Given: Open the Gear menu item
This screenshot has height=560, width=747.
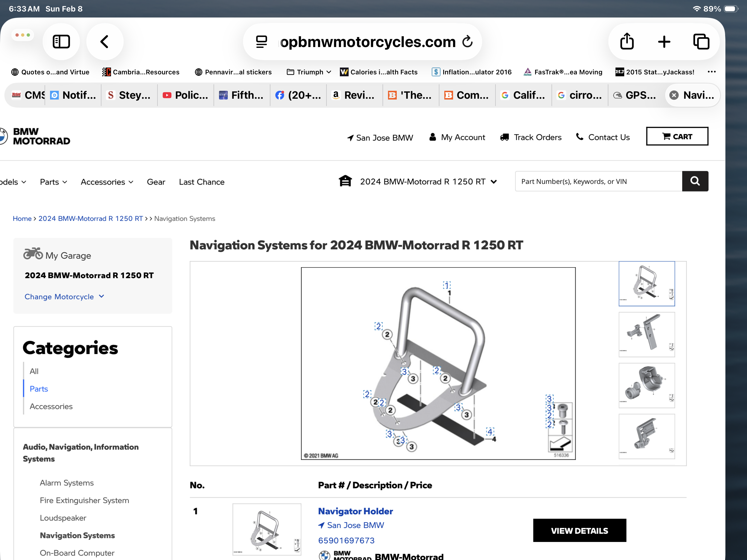Looking at the screenshot, I should [x=156, y=182].
